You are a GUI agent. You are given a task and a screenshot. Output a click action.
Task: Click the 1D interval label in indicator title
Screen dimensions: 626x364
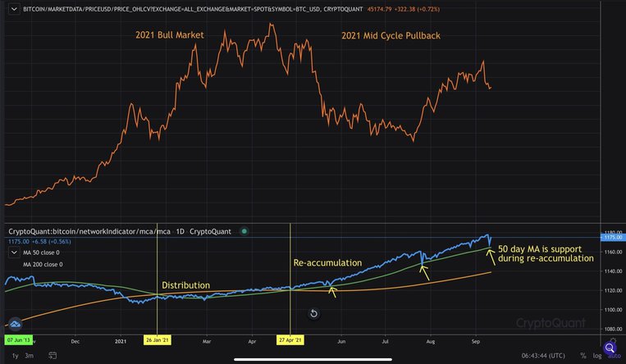click(180, 231)
